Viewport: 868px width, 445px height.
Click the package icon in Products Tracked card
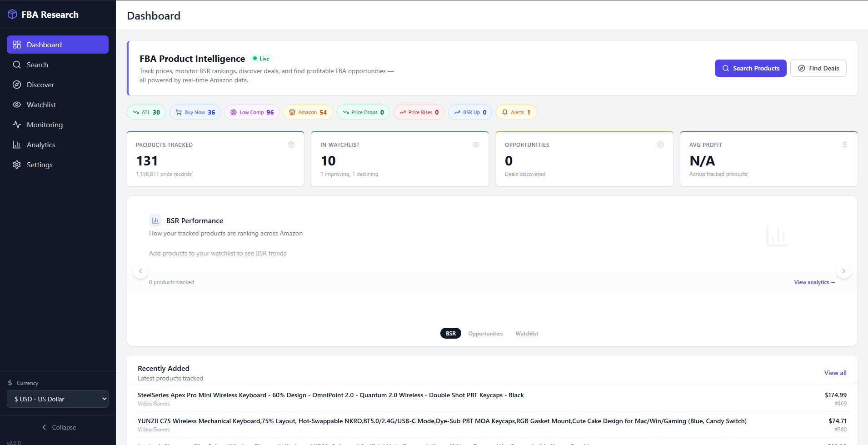point(291,145)
